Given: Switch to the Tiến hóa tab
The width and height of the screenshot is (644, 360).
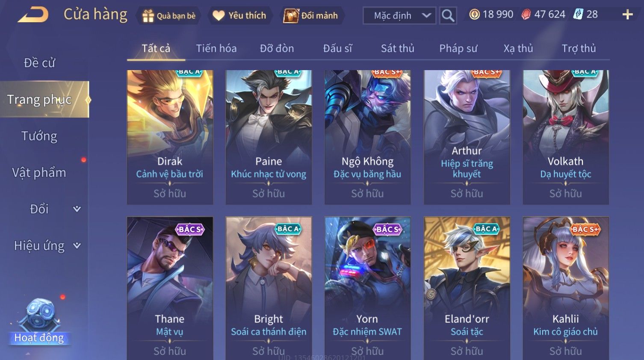Looking at the screenshot, I should [216, 48].
